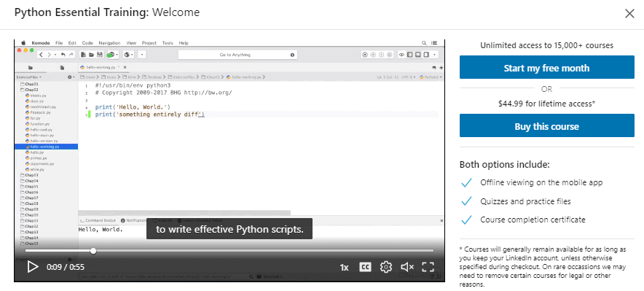Toggle the Komodo focus mode eye icon

[x=401, y=55]
